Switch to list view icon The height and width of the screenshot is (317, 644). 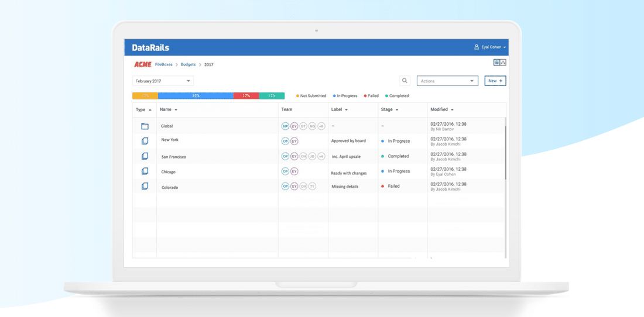[497, 63]
